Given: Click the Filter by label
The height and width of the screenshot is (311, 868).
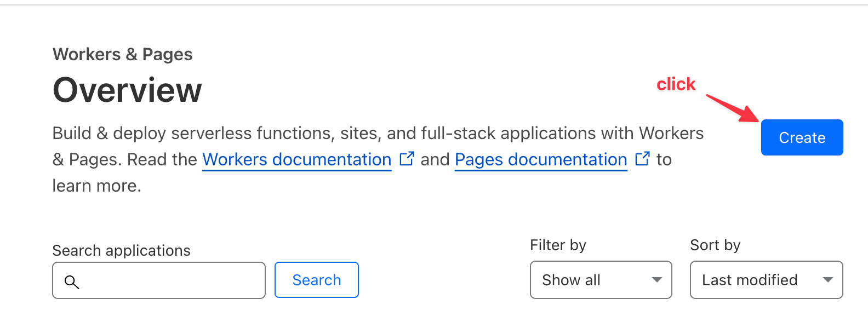Looking at the screenshot, I should tap(558, 245).
